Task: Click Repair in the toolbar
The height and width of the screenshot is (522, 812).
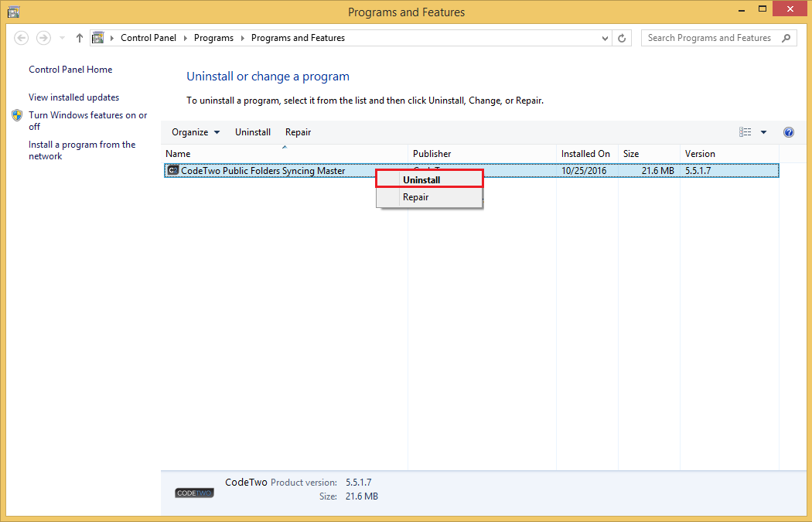Action: [299, 132]
